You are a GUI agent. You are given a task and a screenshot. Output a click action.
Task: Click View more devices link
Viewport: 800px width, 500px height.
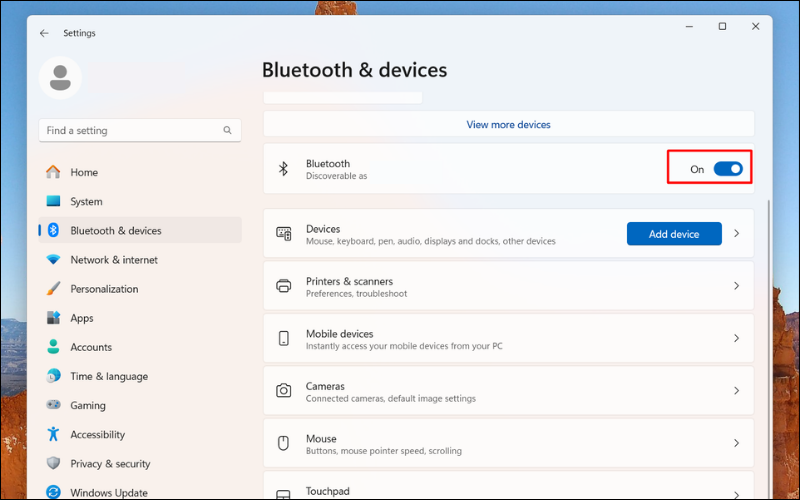click(x=508, y=124)
